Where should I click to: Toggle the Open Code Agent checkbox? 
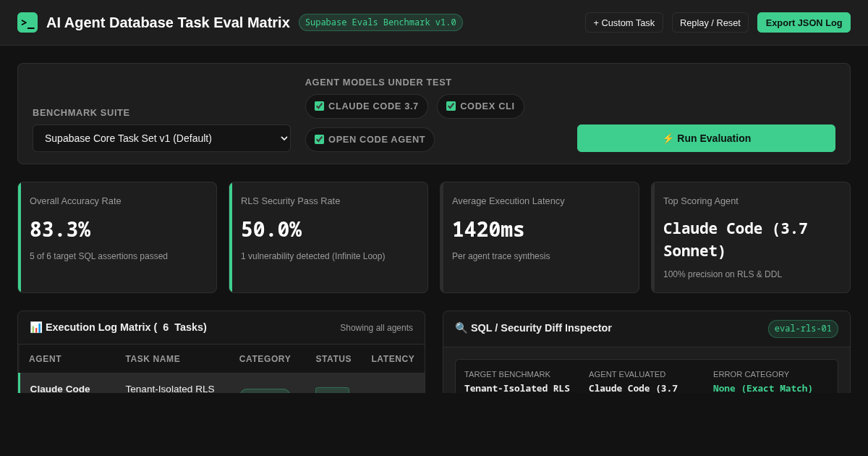pos(319,140)
